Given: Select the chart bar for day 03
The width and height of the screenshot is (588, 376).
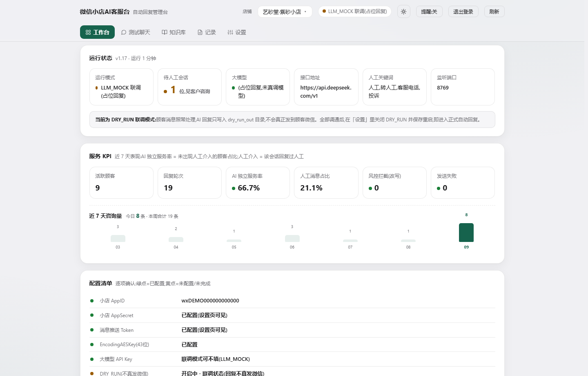Looking at the screenshot, I should [x=118, y=238].
